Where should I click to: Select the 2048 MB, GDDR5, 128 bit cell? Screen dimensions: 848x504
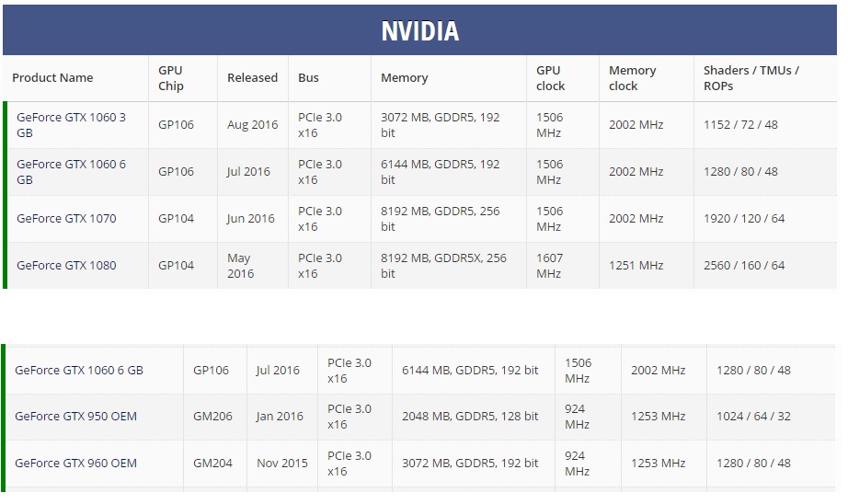(470, 417)
